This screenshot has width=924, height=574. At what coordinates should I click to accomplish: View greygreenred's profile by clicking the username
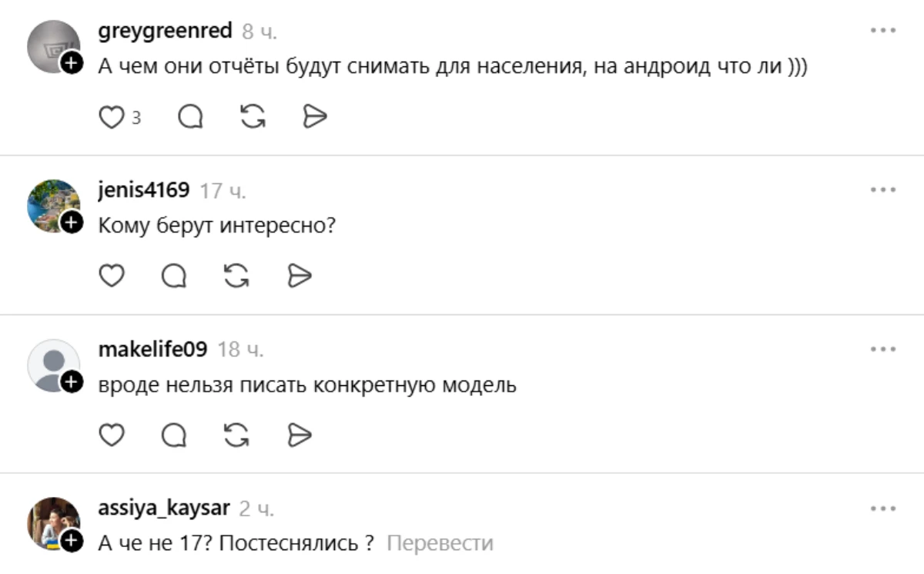pos(165,30)
